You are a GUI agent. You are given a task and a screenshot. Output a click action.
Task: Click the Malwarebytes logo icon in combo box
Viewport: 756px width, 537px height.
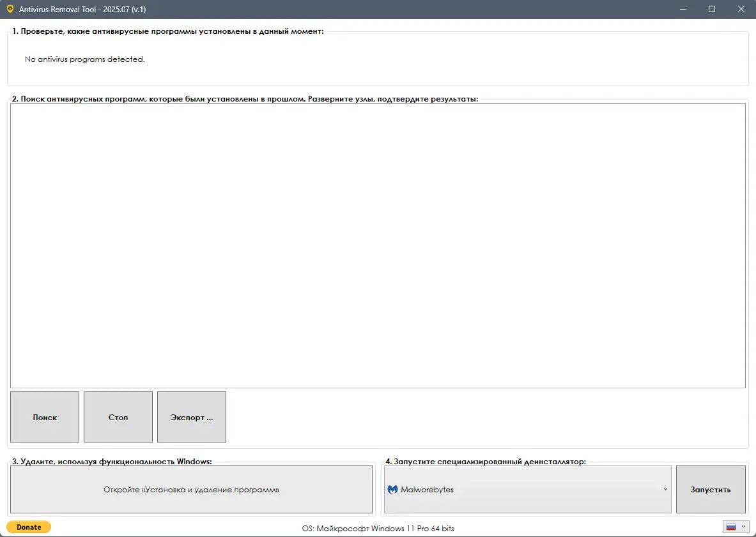coord(392,489)
